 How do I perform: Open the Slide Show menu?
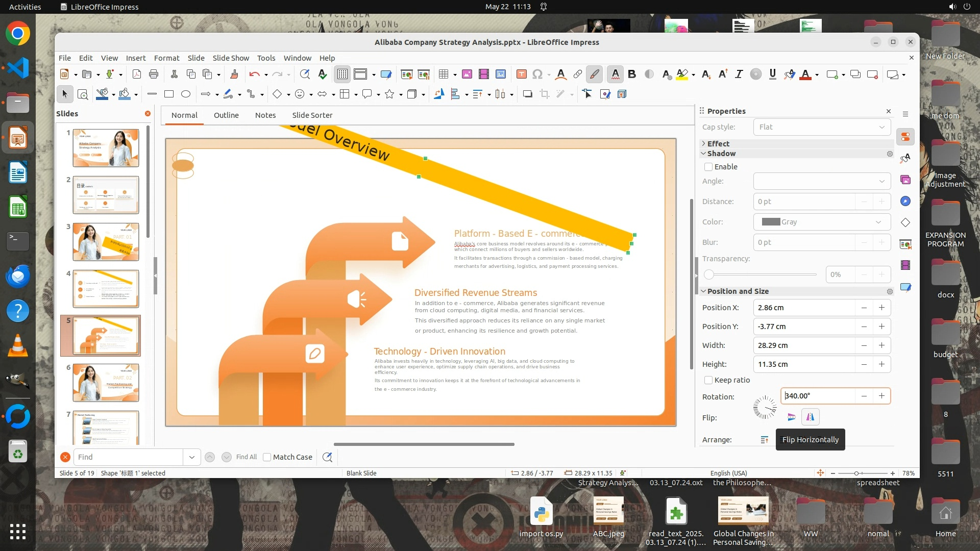click(x=231, y=58)
